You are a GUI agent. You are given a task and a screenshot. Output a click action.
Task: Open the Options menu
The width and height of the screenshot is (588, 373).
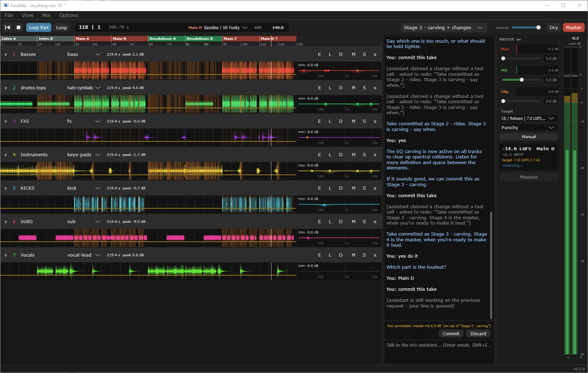click(69, 15)
